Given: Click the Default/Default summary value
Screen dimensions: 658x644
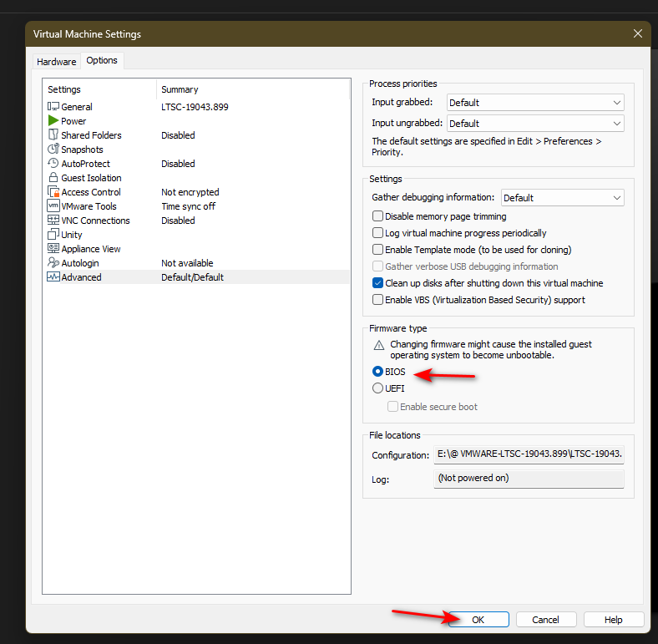Looking at the screenshot, I should (x=192, y=277).
